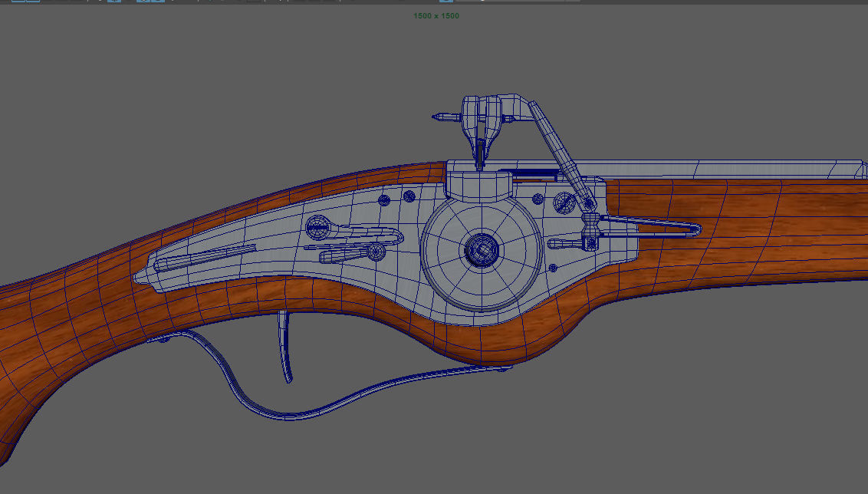Pick the V-shaped dog spring
Image resolution: width=868 pixels, height=494 pixels.
click(x=650, y=226)
